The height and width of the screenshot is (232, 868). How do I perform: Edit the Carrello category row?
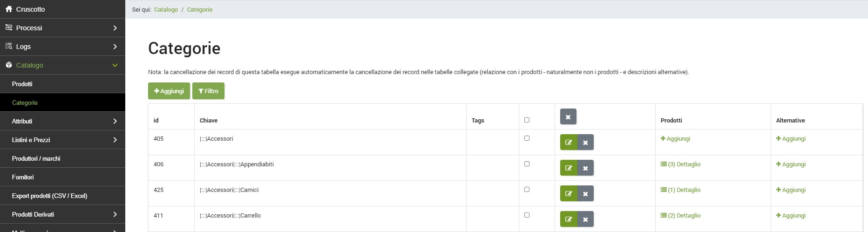(x=569, y=219)
